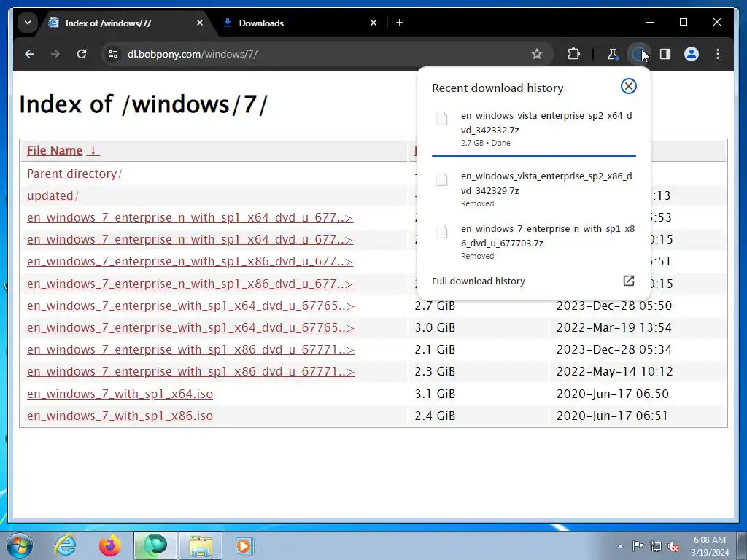This screenshot has width=747, height=560.
Task: Click the 3.0 GiB enterprise x64 file link
Action: [x=190, y=327]
